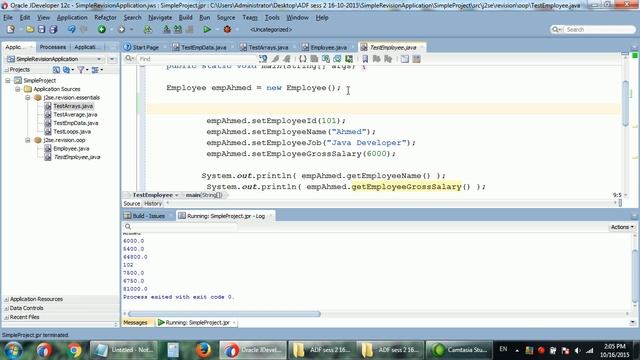
Task: Click Navigator Display Options icon in Projects
Action: pos(97,70)
